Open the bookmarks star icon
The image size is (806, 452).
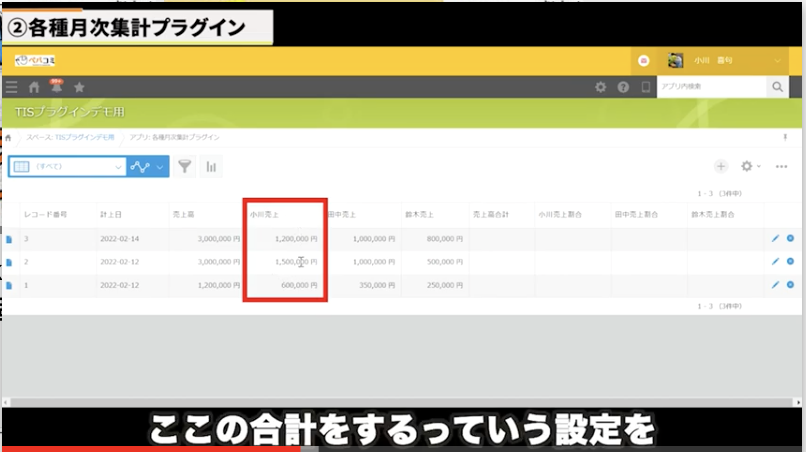click(80, 88)
